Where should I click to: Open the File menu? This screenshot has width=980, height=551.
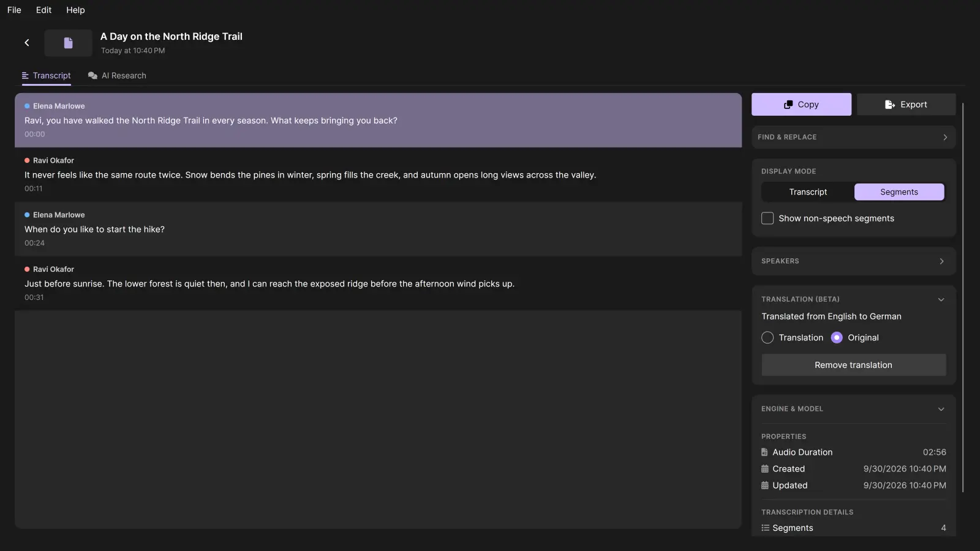[14, 10]
